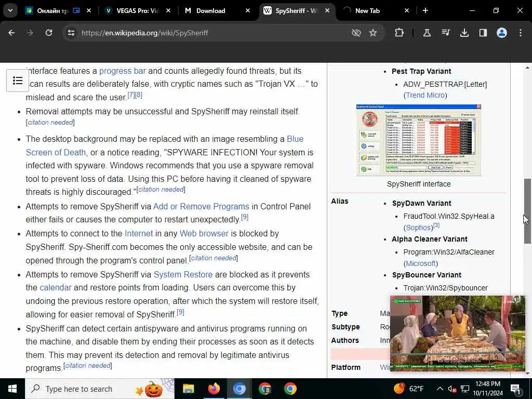The height and width of the screenshot is (399, 532).
Task: Open the Microsoft link in infobox
Action: pyautogui.click(x=421, y=263)
